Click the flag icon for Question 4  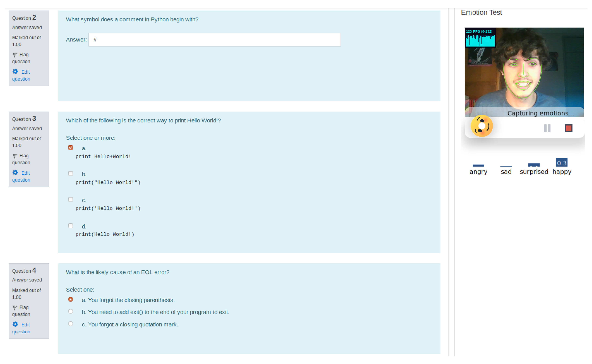pyautogui.click(x=15, y=308)
